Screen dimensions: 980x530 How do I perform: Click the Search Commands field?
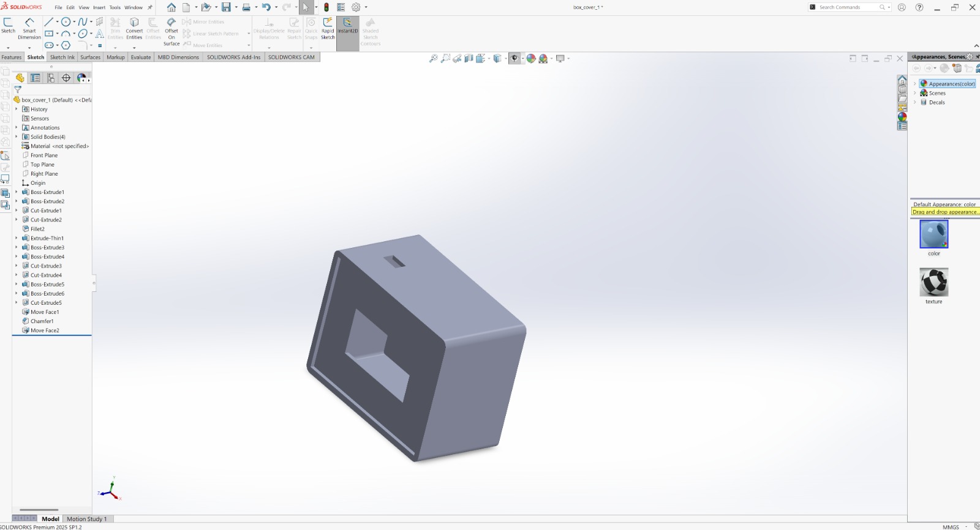point(849,7)
